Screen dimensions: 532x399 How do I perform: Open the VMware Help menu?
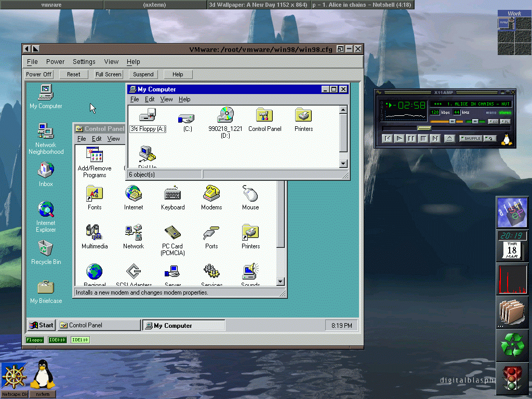point(134,62)
